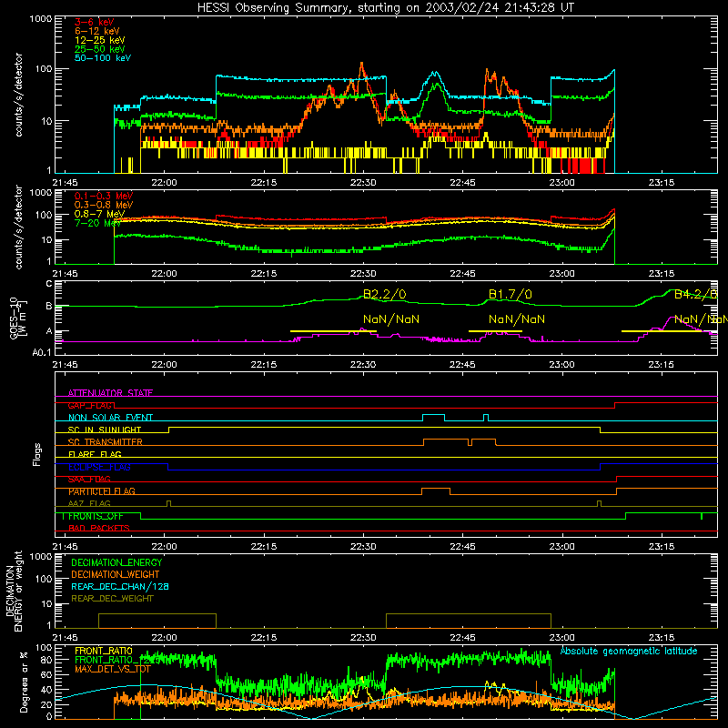
Task: Click the first wide NON_SOLAR_EVENT pulse
Action: [x=434, y=417]
